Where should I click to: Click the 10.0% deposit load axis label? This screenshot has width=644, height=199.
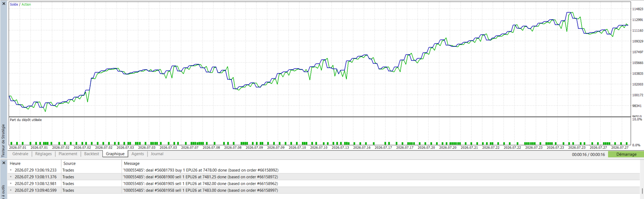click(637, 119)
